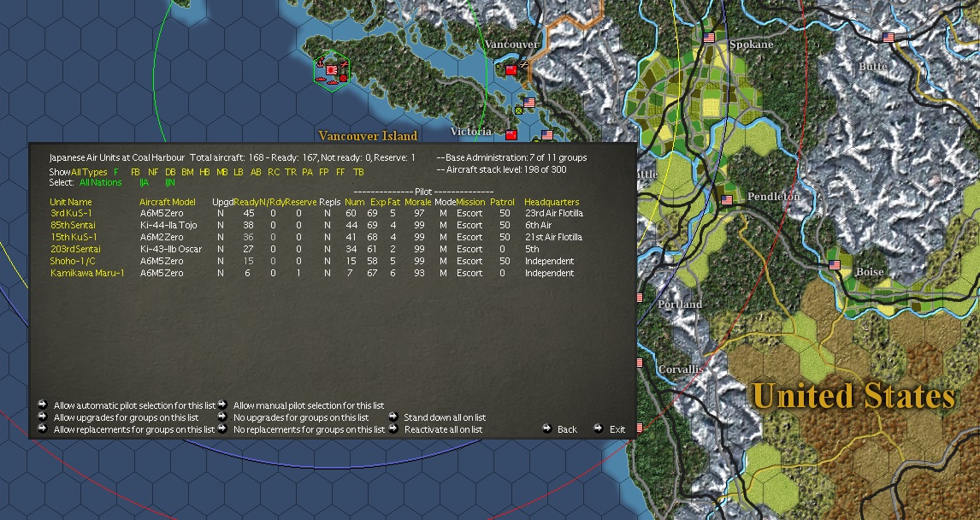The height and width of the screenshot is (520, 980).
Task: Sort list by Unit Name column
Action: (71, 202)
